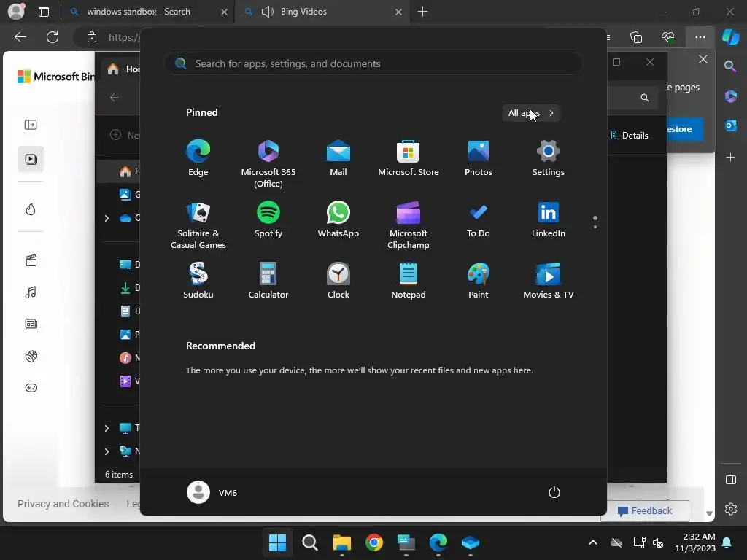Open the clock showing 2:32 AM
The height and width of the screenshot is (560, 747).
click(x=695, y=542)
